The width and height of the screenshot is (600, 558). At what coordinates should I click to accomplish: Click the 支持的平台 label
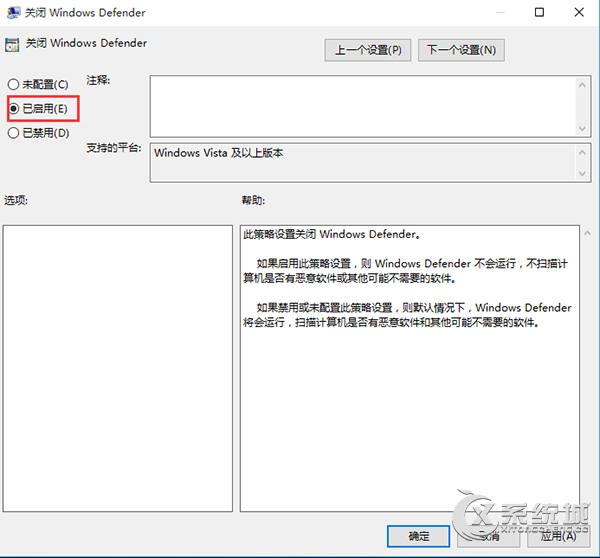tap(114, 148)
